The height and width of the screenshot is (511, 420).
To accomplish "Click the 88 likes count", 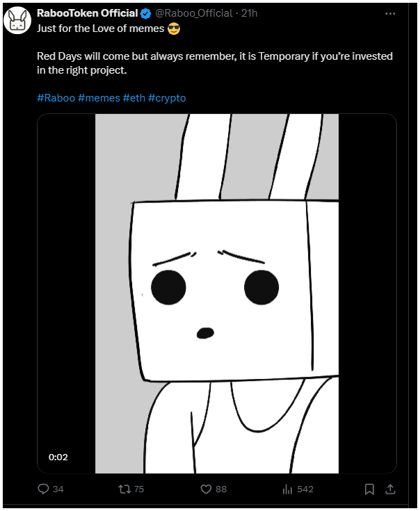I will click(x=221, y=489).
